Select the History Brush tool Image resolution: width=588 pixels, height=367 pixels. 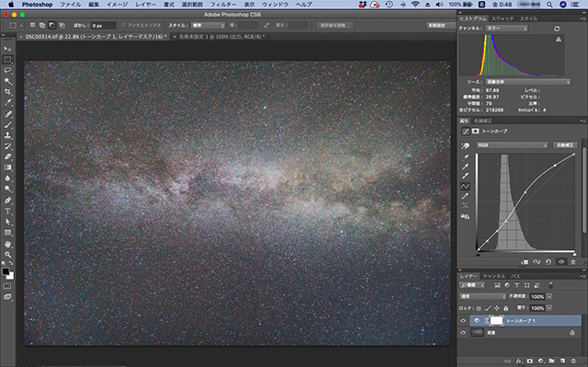tap(7, 146)
